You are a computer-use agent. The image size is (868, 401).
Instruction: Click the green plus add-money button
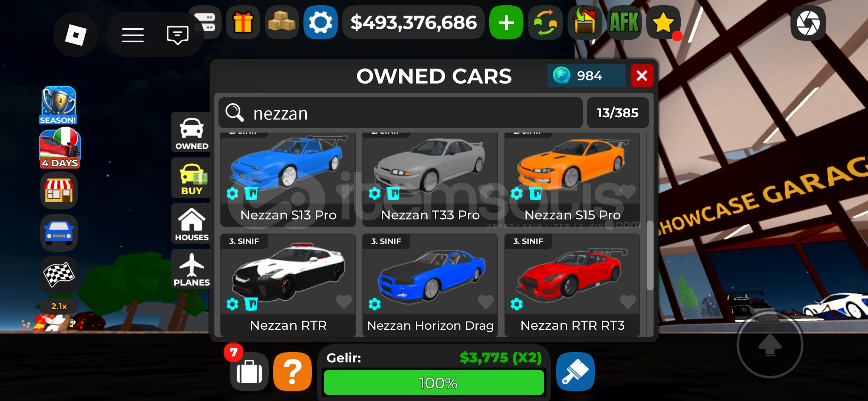[x=506, y=23]
